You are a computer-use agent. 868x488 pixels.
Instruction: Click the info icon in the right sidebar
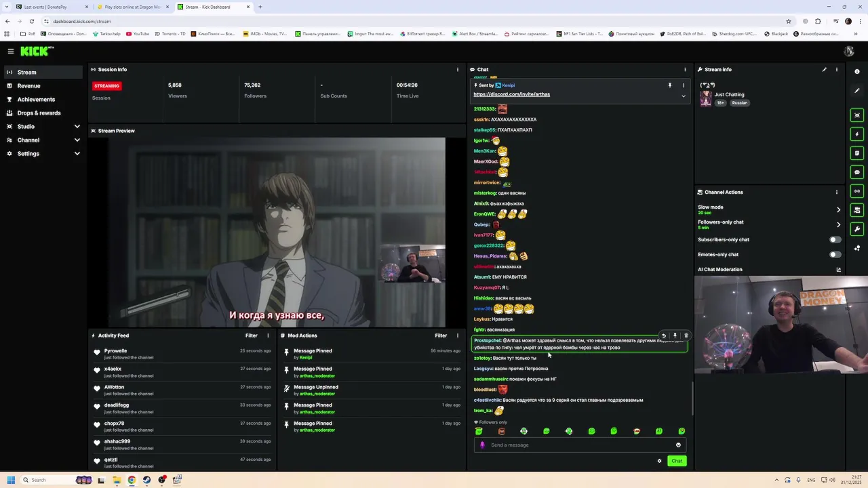click(857, 71)
